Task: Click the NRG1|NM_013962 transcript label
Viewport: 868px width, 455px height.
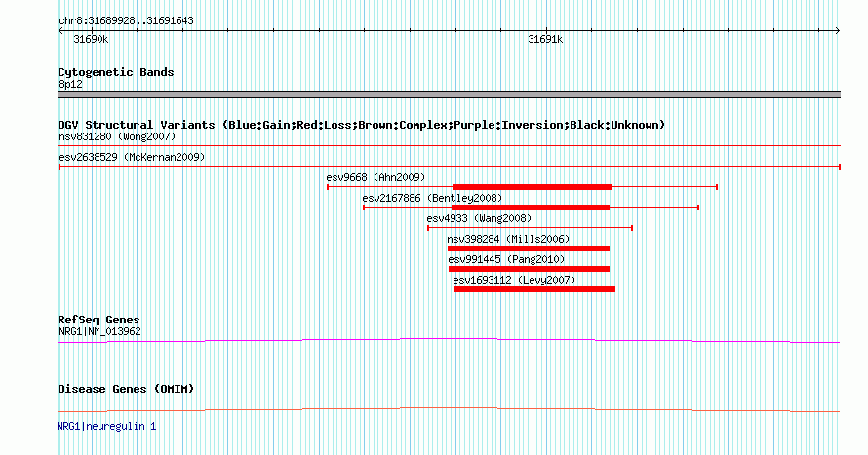Action: coord(99,331)
